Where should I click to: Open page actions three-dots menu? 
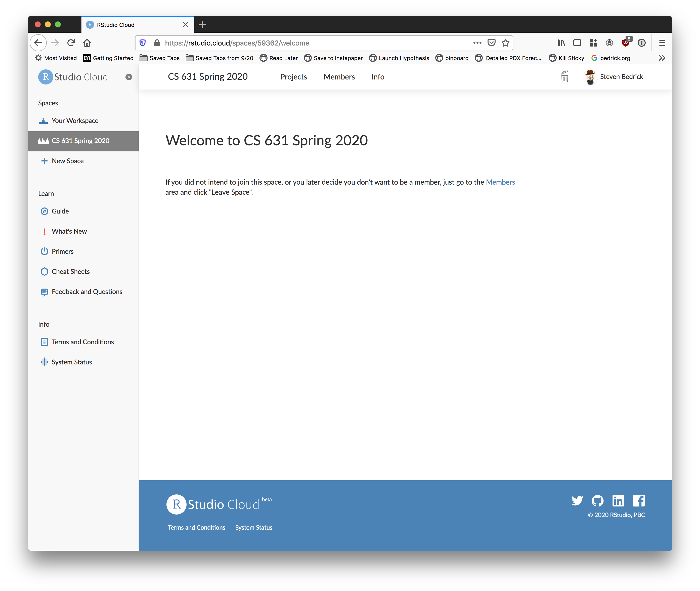pyautogui.click(x=477, y=43)
